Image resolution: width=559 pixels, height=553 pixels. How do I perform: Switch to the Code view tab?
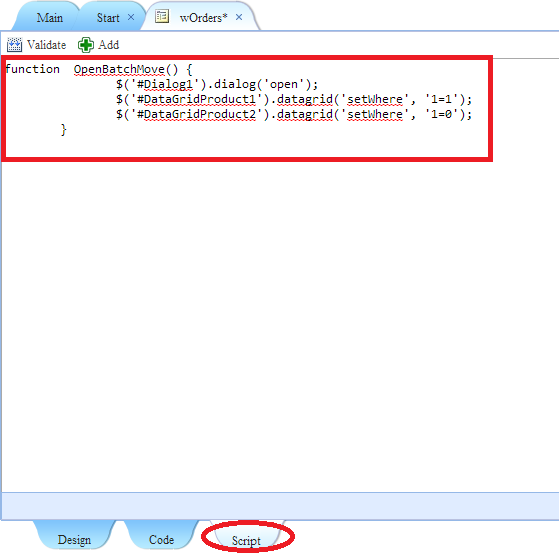(161, 539)
